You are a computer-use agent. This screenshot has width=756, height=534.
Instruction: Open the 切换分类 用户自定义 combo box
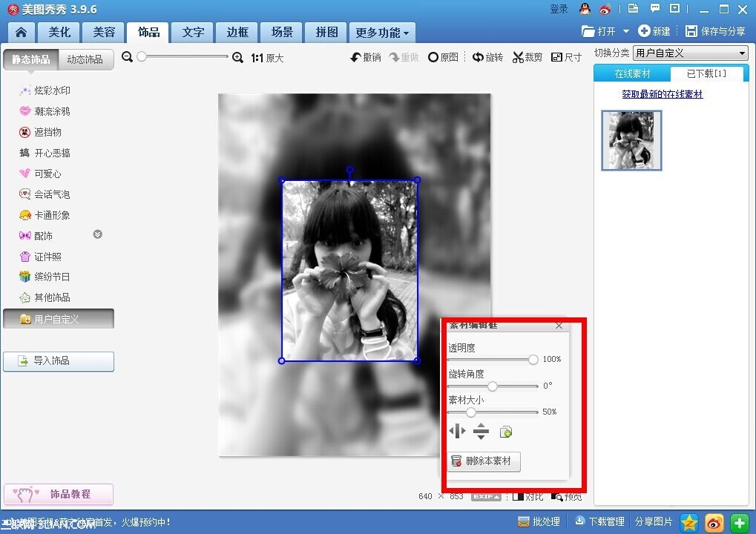coord(691,53)
